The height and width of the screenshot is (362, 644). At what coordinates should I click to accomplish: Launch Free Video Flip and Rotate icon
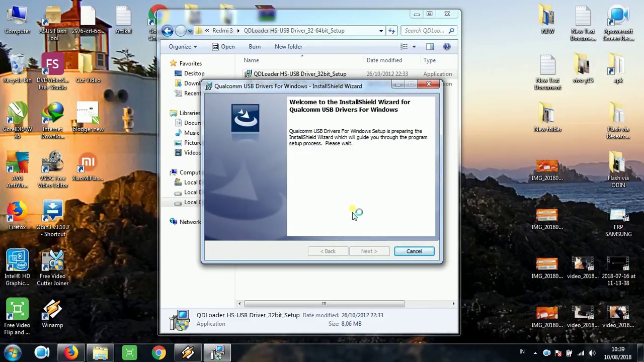17,317
